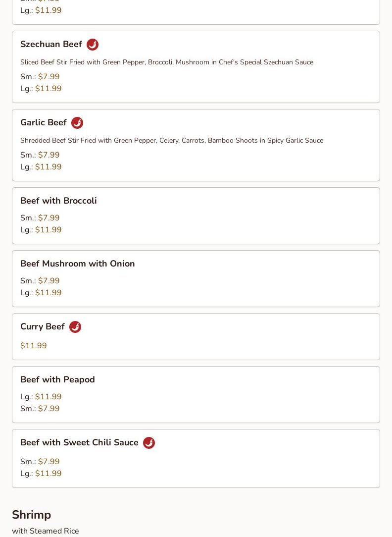Open Beef with Peapod item
The image size is (392, 537).
coord(57,379)
